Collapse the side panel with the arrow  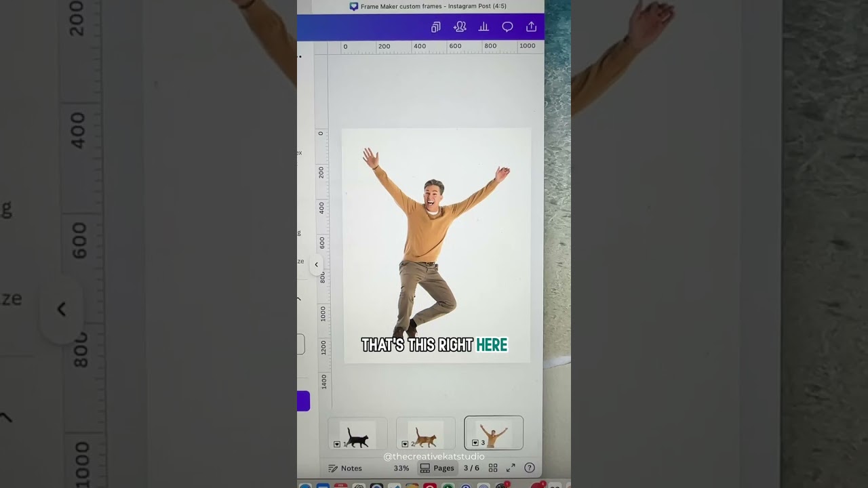[x=316, y=265]
